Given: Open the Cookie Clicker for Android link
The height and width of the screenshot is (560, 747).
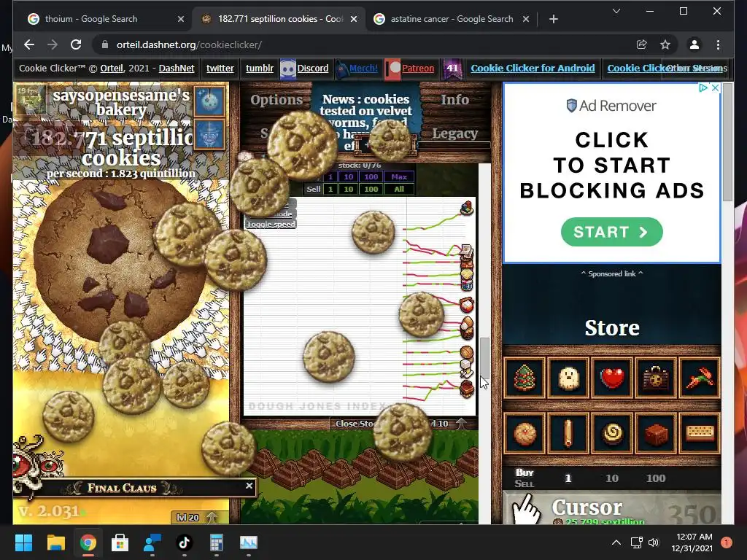Looking at the screenshot, I should click(x=533, y=68).
